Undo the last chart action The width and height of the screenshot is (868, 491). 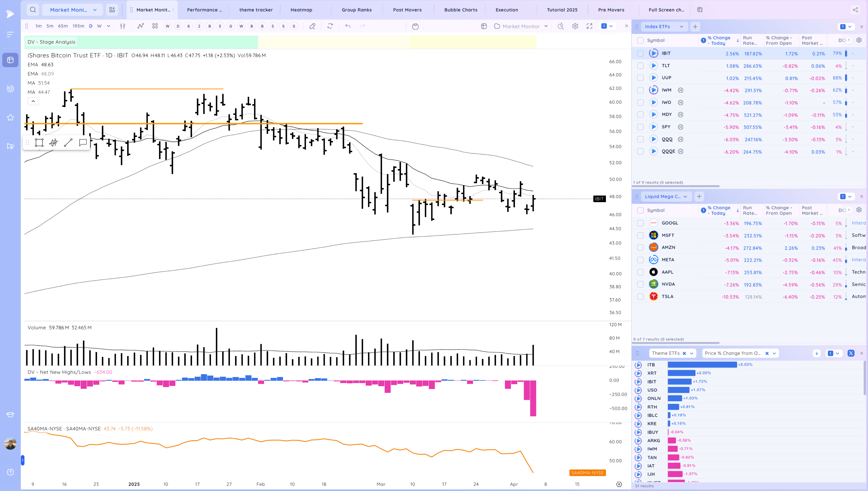pyautogui.click(x=348, y=26)
